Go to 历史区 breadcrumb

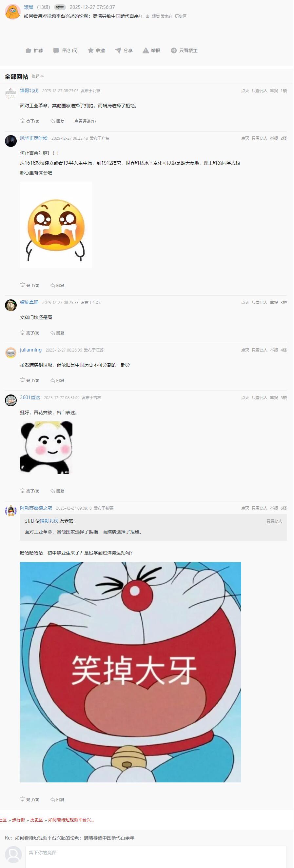[37, 820]
